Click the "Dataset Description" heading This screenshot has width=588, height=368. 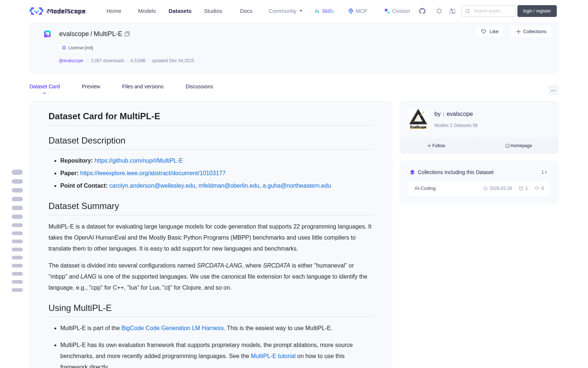[87, 141]
